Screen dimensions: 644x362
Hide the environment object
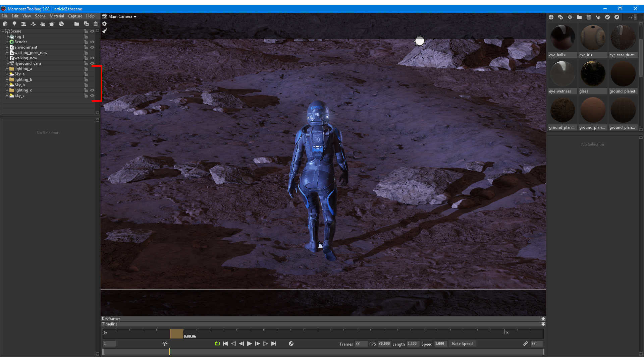tap(92, 47)
